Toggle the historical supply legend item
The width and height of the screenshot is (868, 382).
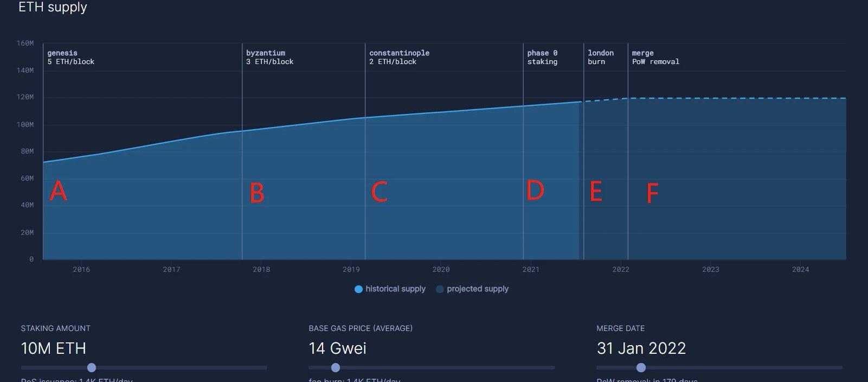click(x=390, y=289)
